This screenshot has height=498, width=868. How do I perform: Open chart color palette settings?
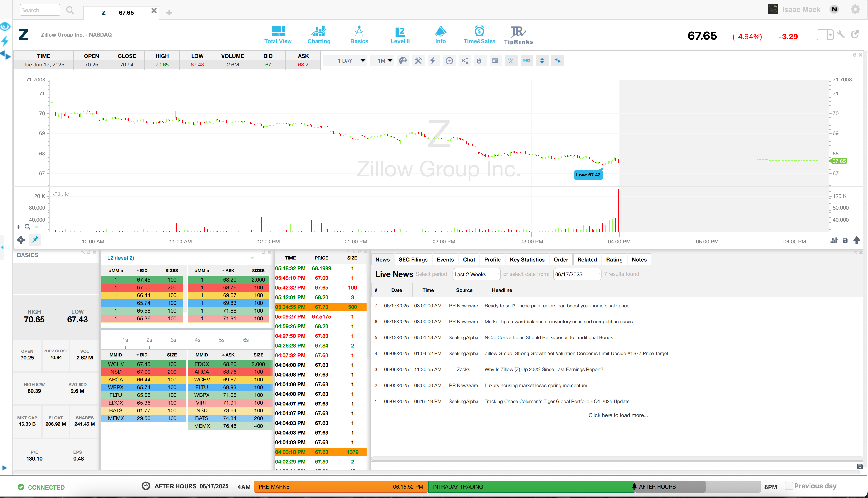click(x=403, y=61)
